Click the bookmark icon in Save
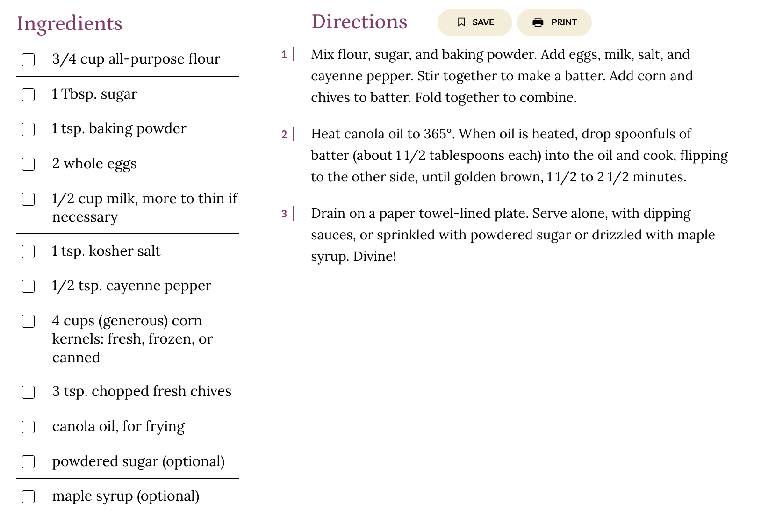761x532 pixels. (x=461, y=22)
